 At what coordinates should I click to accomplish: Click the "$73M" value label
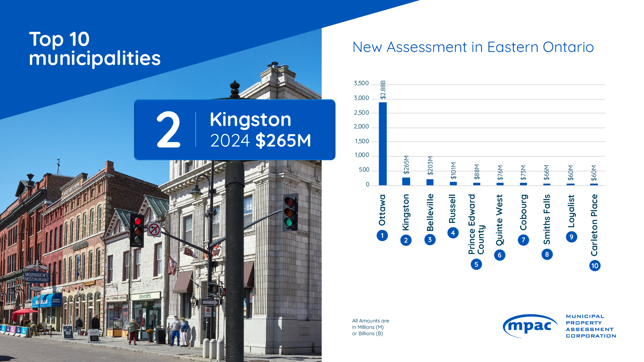(523, 173)
